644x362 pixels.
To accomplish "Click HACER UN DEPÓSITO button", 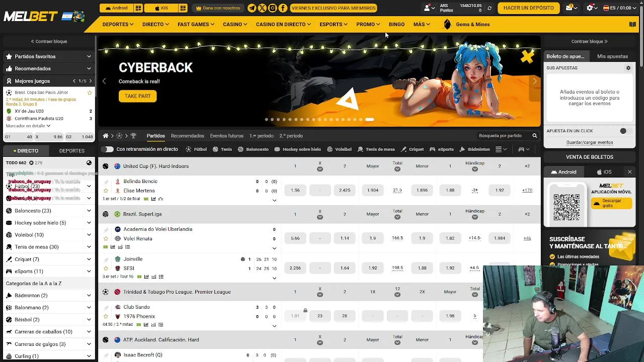I will pyautogui.click(x=528, y=8).
